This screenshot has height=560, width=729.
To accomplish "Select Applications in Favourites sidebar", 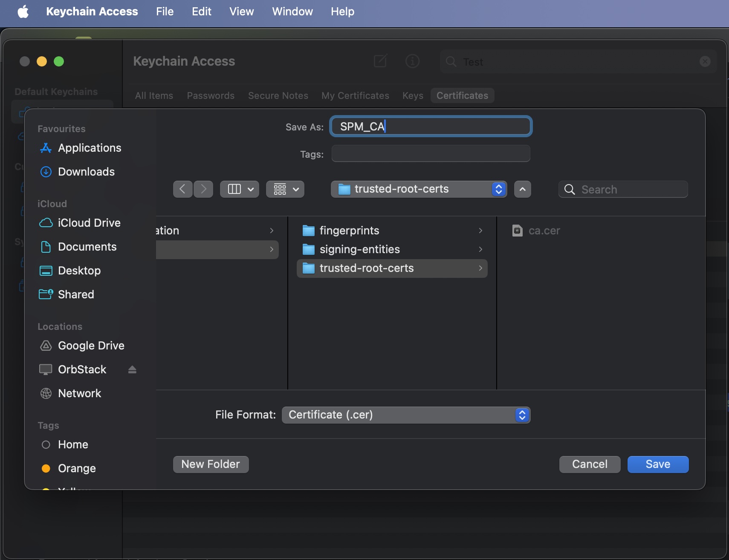I will (x=80, y=148).
